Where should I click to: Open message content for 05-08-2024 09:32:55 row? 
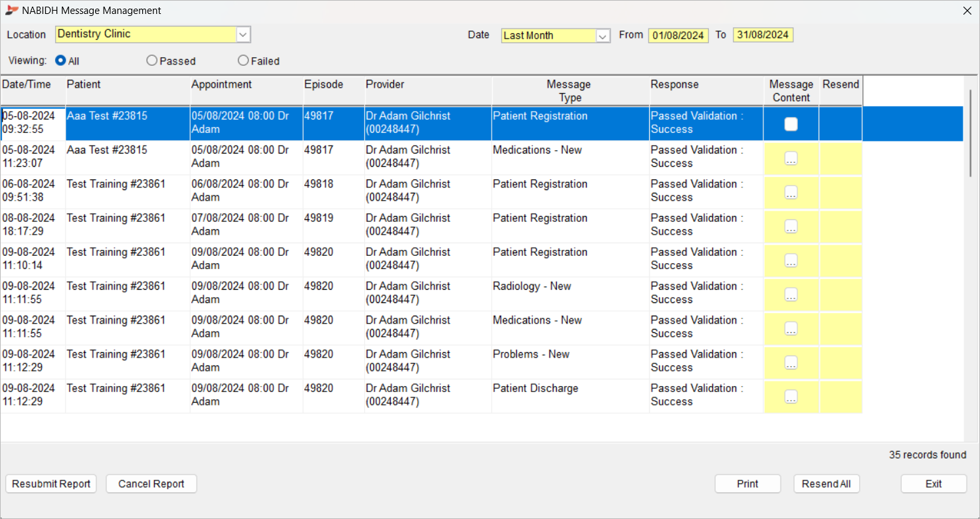[791, 124]
